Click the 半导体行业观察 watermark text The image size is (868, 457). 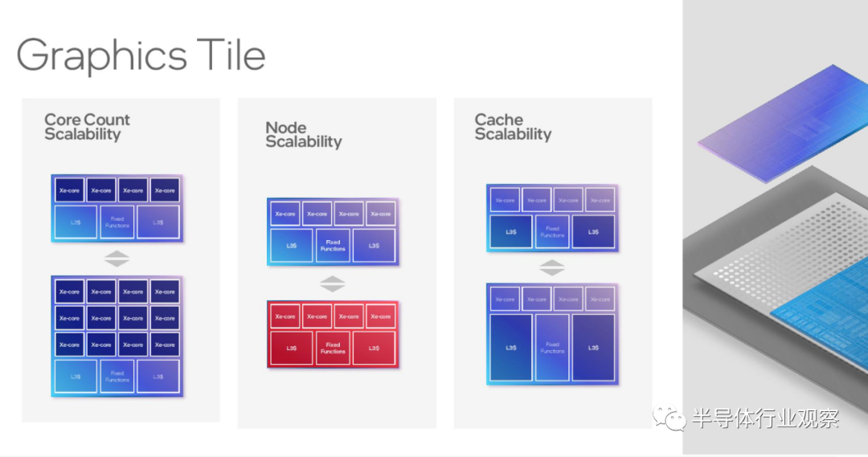pyautogui.click(x=766, y=418)
